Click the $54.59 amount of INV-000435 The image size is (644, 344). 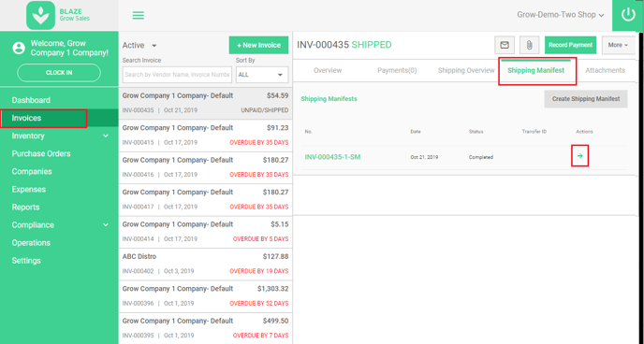(x=278, y=95)
